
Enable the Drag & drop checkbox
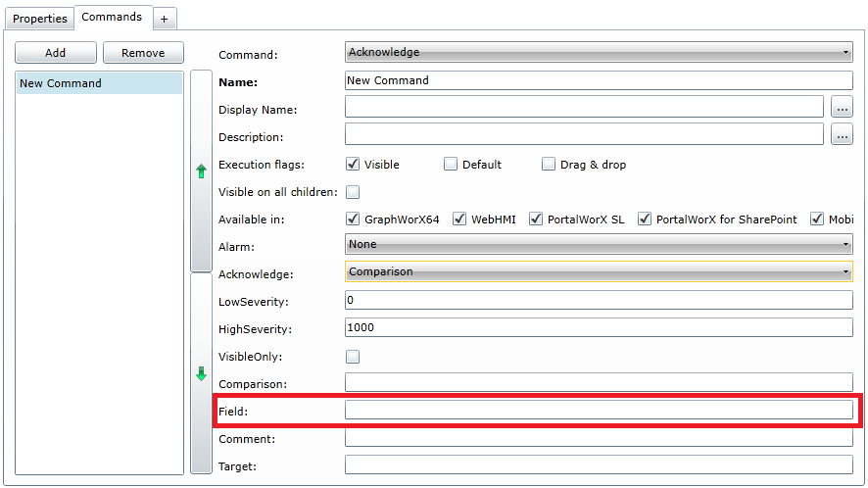pyautogui.click(x=549, y=165)
